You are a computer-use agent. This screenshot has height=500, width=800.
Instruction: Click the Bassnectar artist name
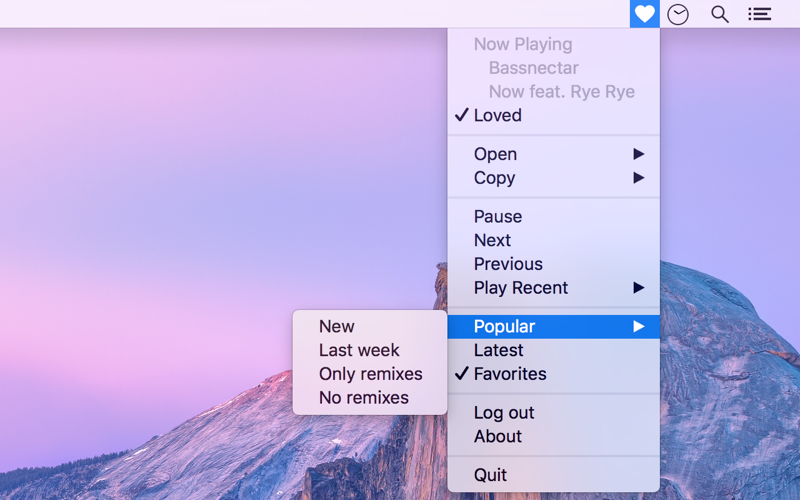click(x=533, y=68)
